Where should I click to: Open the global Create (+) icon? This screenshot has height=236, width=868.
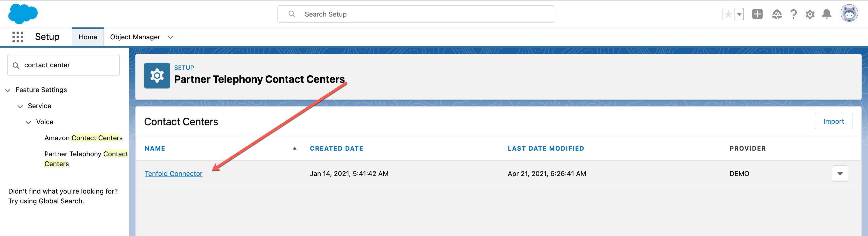(x=757, y=14)
